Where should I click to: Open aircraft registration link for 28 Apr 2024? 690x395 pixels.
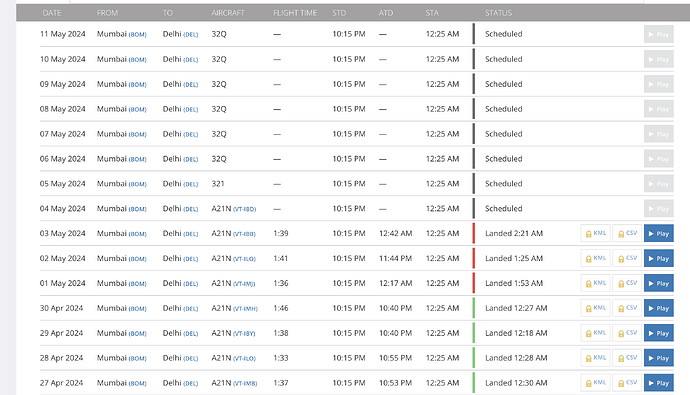click(x=244, y=358)
